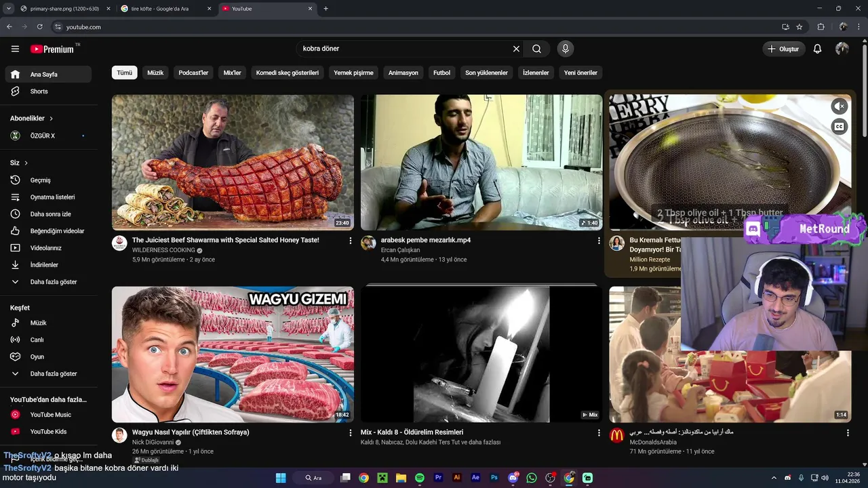Open Videolarınız in the sidebar
868x488 pixels.
47,248
